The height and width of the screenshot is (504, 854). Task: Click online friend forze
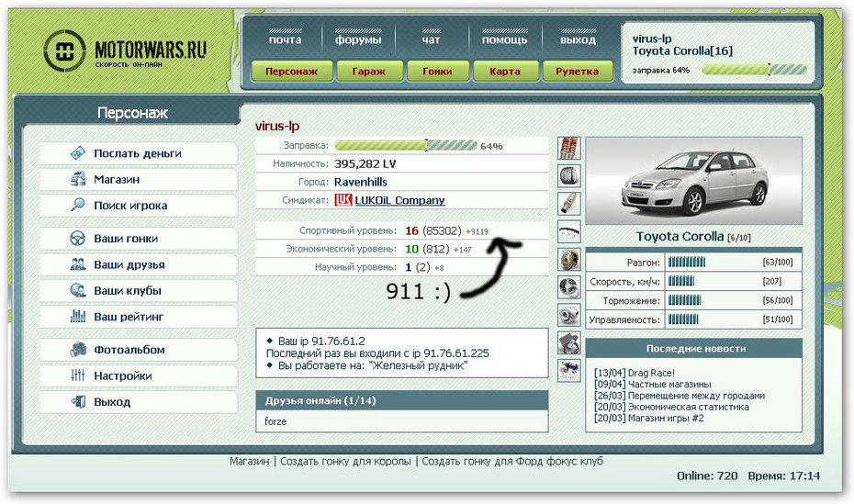(275, 421)
